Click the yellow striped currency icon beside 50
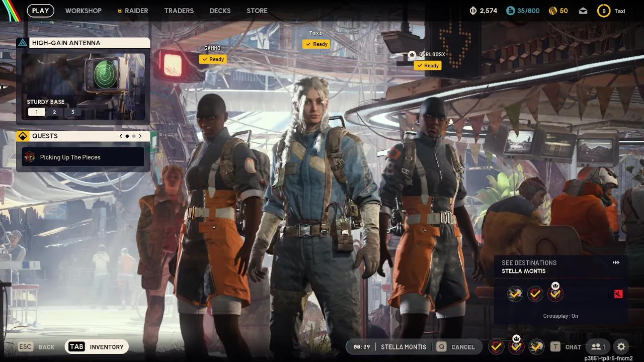The width and height of the screenshot is (644, 362). [x=552, y=11]
